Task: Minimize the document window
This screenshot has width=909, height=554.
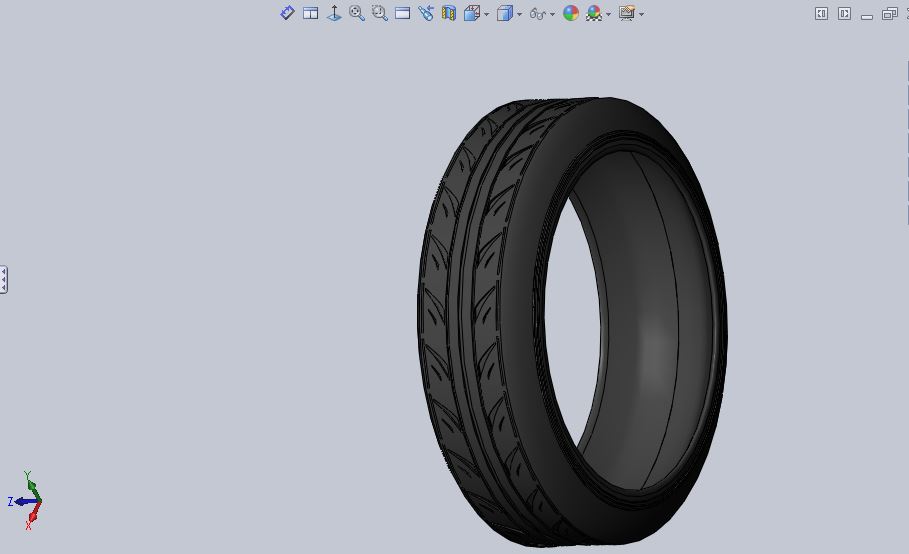Action: (x=867, y=16)
